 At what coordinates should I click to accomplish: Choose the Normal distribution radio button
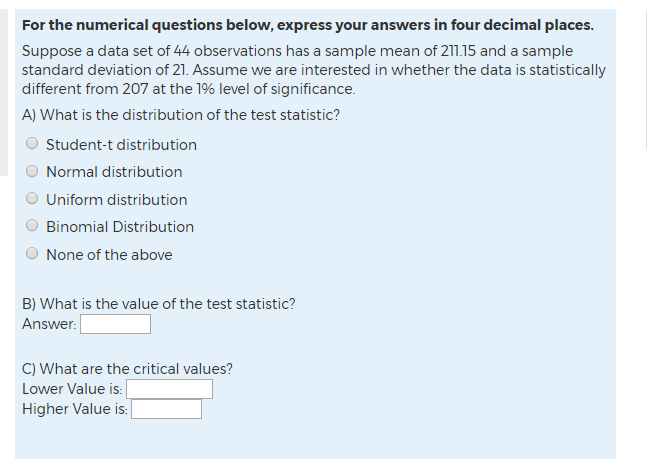(x=33, y=172)
